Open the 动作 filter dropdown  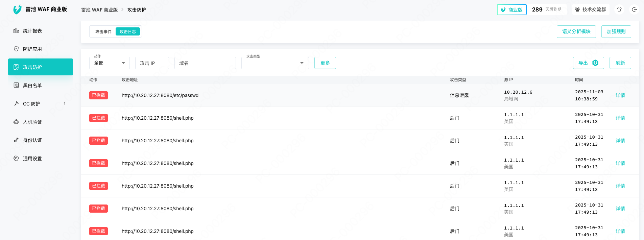coord(109,63)
